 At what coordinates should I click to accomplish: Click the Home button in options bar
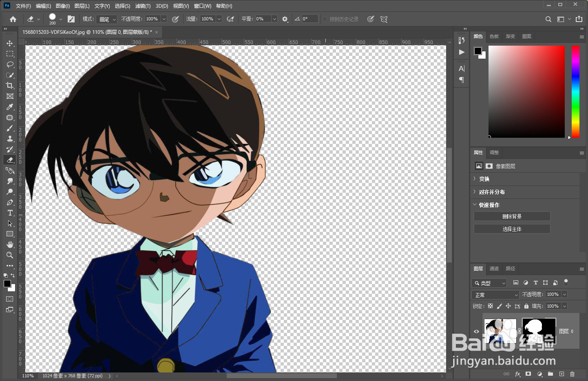pyautogui.click(x=13, y=19)
